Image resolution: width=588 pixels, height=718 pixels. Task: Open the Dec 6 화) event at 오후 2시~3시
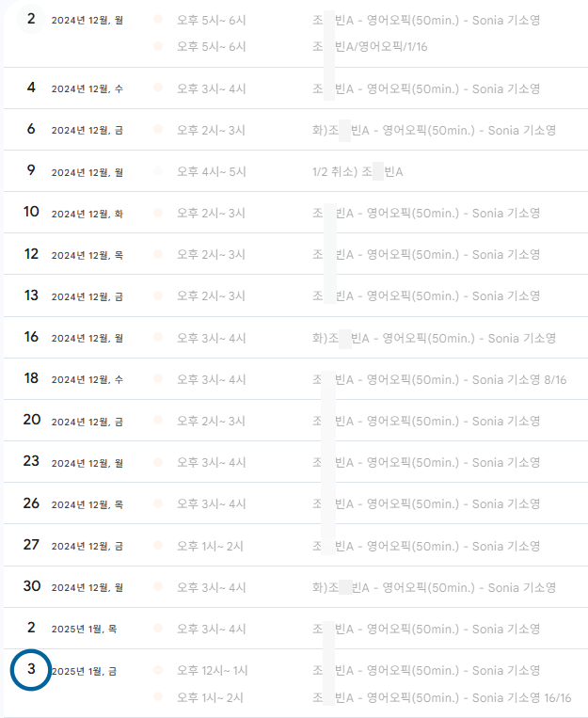click(x=434, y=131)
